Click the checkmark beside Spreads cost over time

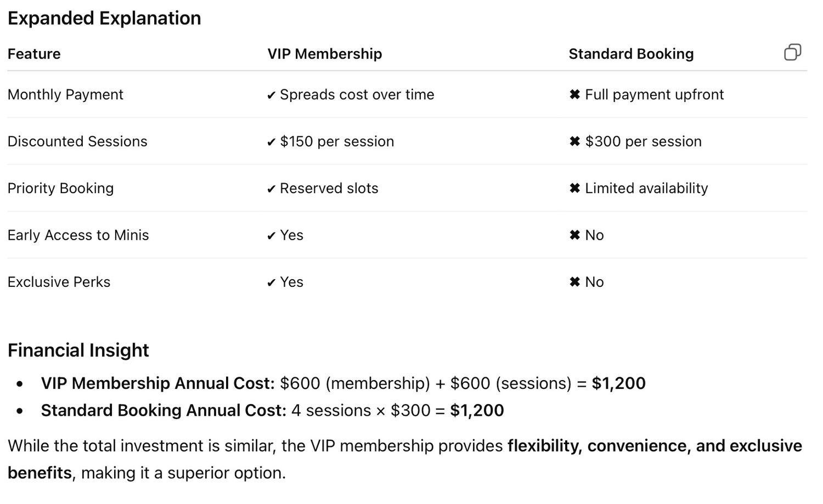coord(271,95)
